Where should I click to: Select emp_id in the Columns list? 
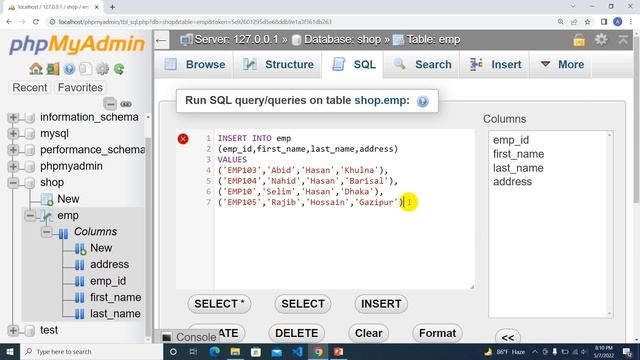(511, 140)
